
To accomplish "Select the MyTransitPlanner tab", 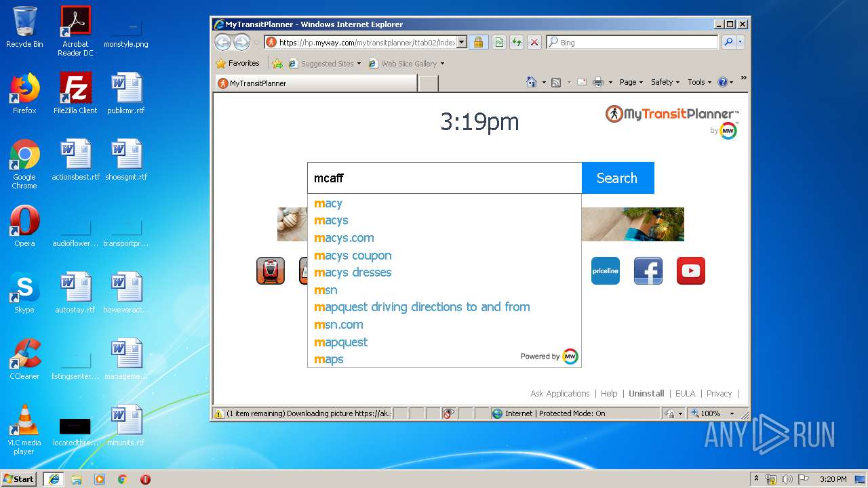I will click(x=315, y=83).
